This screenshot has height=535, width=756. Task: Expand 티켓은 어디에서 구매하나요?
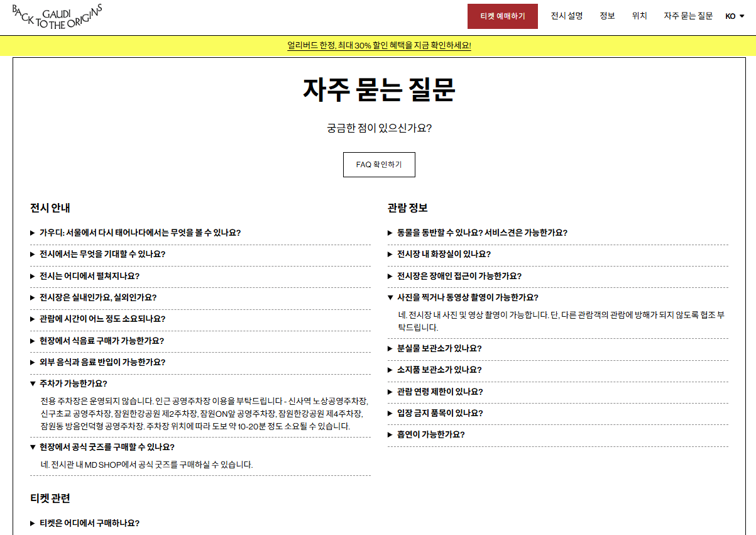pyautogui.click(x=200, y=523)
